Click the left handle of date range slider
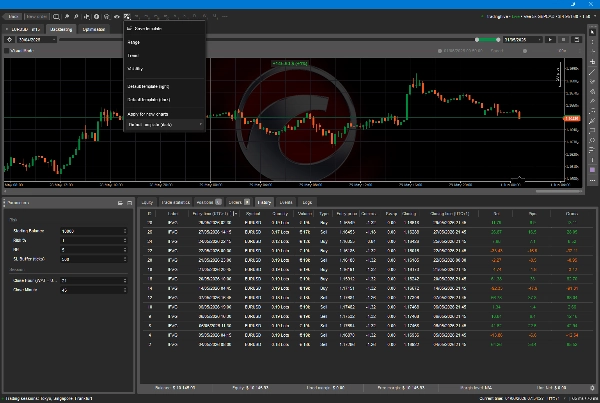Screen dimensions: 600x403 click(x=477, y=39)
